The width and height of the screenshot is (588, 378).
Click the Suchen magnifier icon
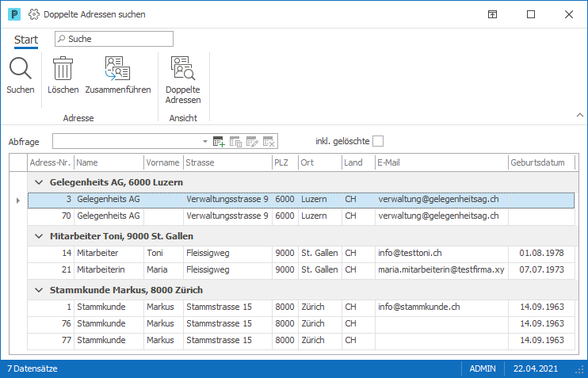[21, 68]
